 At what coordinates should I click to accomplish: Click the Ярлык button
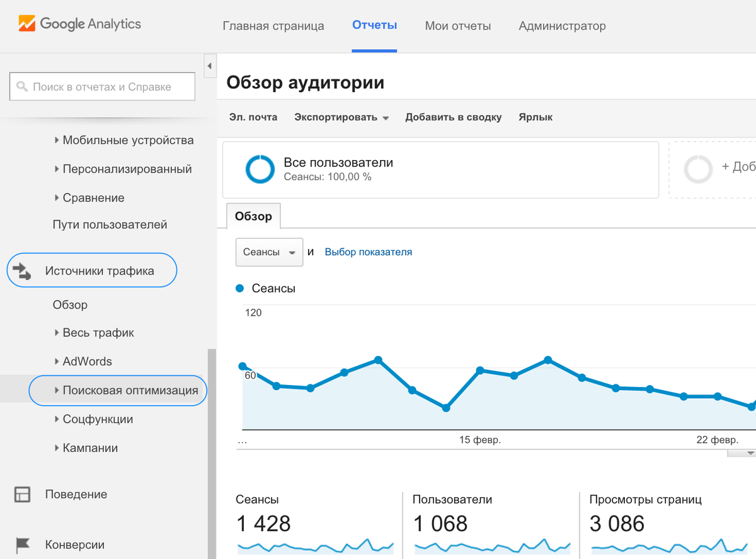coord(535,117)
